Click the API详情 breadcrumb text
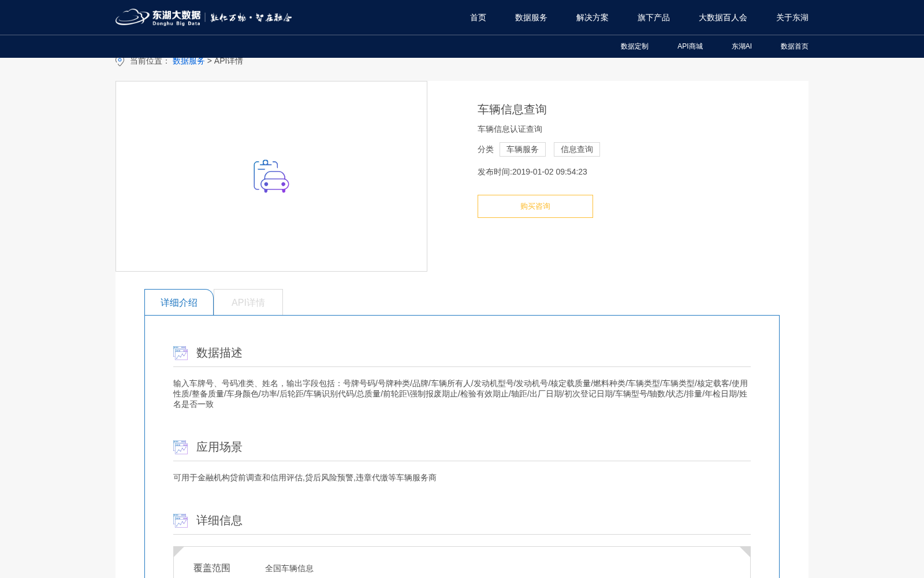 tap(229, 61)
